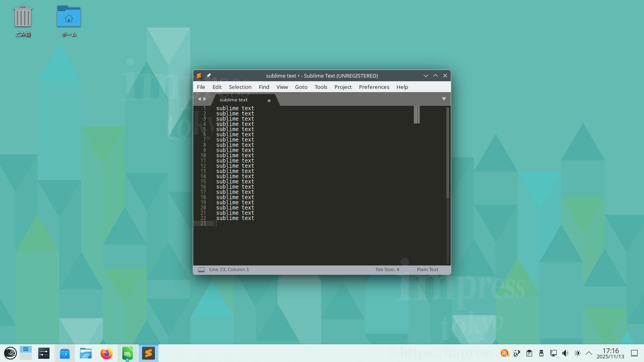Launch the Discover software store
The image size is (644, 362).
click(65, 353)
